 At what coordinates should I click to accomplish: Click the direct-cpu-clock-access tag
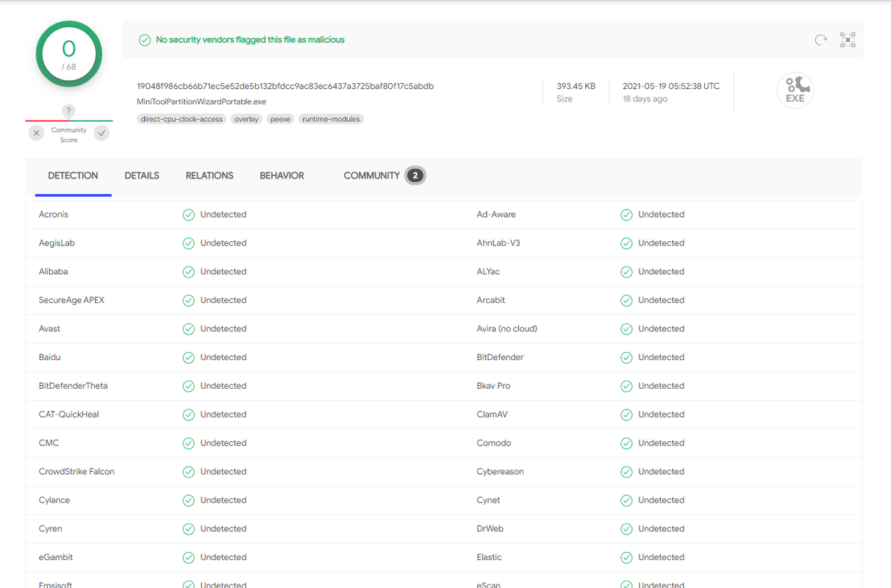[182, 119]
